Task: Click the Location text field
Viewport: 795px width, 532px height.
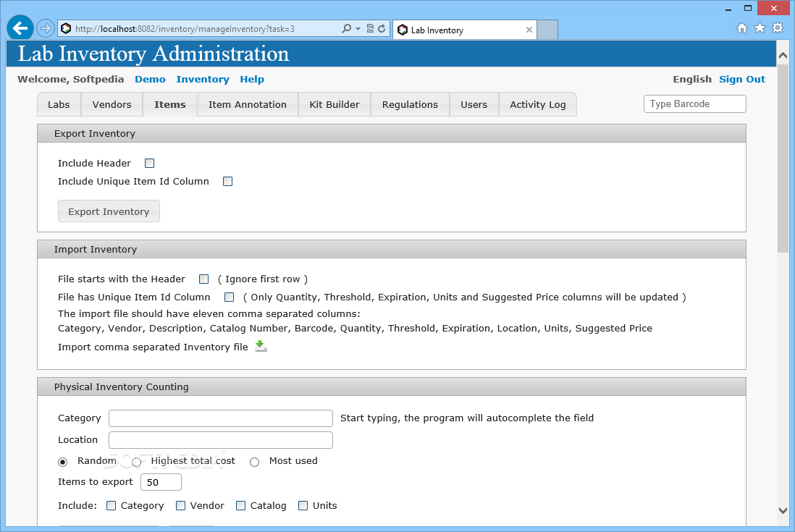Action: pos(221,440)
